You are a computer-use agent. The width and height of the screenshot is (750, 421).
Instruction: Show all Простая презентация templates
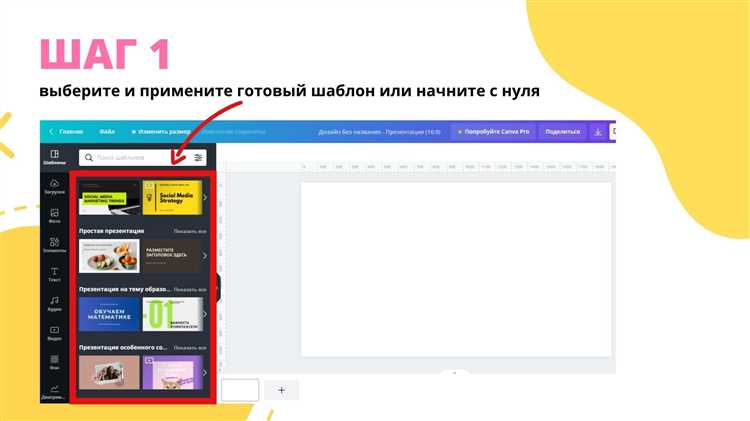(x=190, y=231)
